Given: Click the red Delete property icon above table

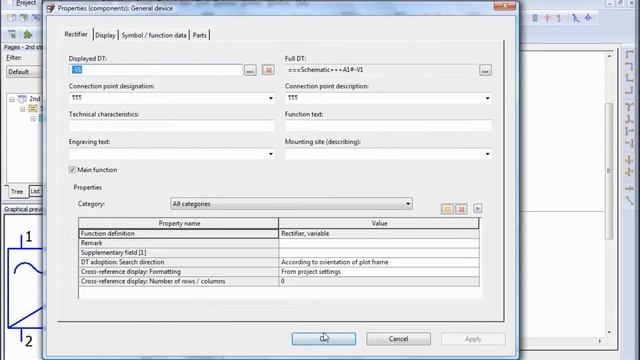Looking at the screenshot, I should coord(462,209).
